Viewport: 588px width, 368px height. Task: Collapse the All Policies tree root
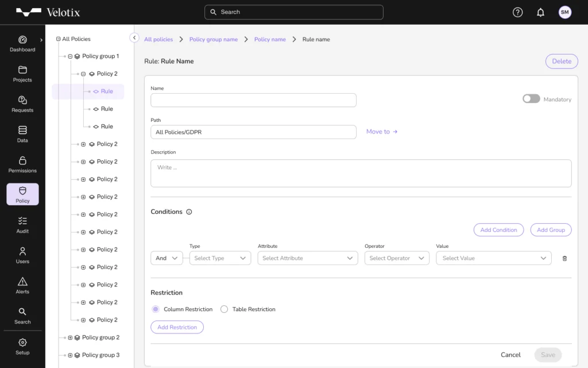click(58, 39)
